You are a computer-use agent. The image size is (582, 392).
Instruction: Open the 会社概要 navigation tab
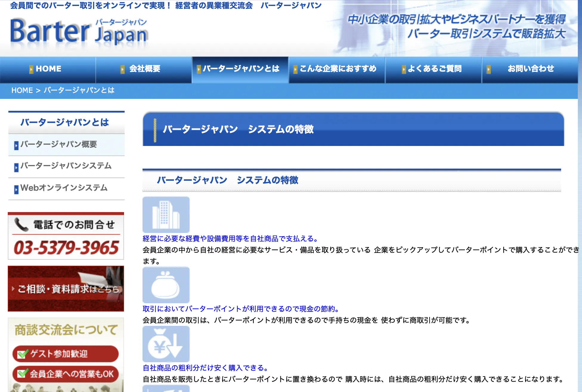[144, 69]
